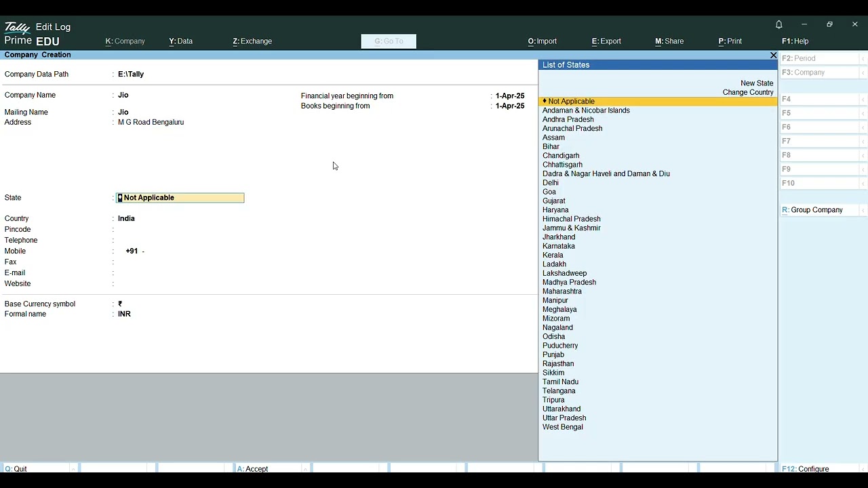Select Arunachal Pradesh from state list
The image size is (868, 488).
[x=572, y=128]
